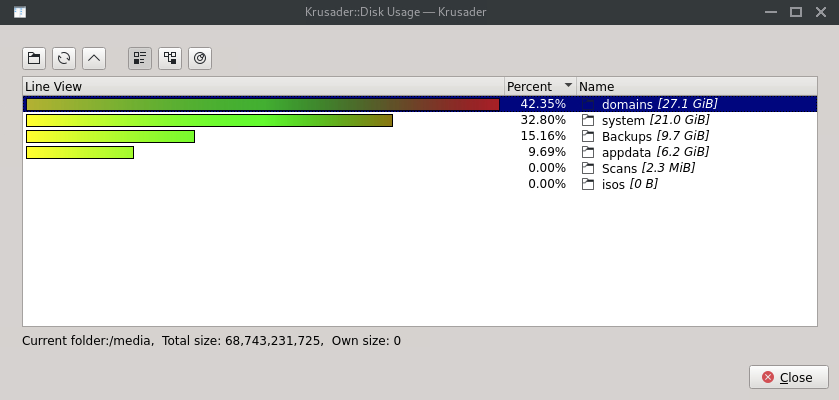Open a new folder with the folder toolbar icon
Viewport: 839px width, 400px height.
(34, 58)
